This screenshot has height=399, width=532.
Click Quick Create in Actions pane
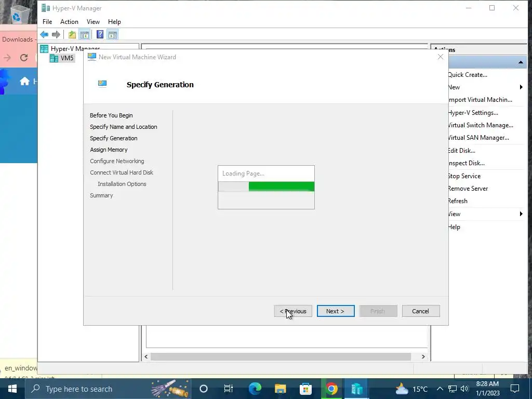tap(467, 75)
